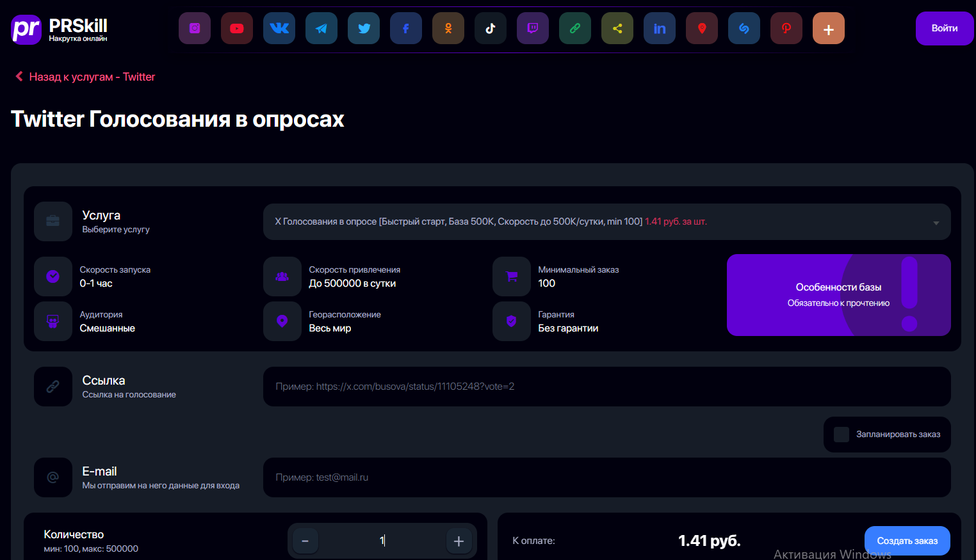This screenshot has width=976, height=560.
Task: Click the 1.41 руб. total price
Action: click(710, 541)
